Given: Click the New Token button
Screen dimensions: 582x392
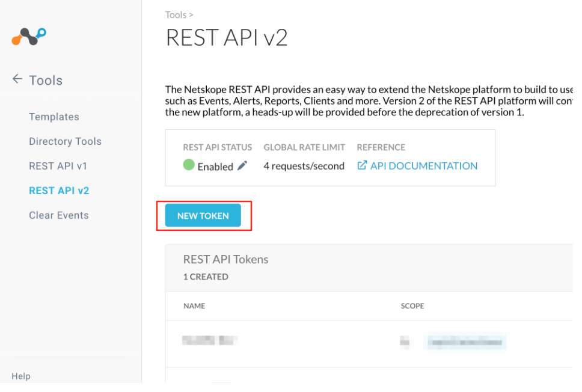Looking at the screenshot, I should coord(203,215).
